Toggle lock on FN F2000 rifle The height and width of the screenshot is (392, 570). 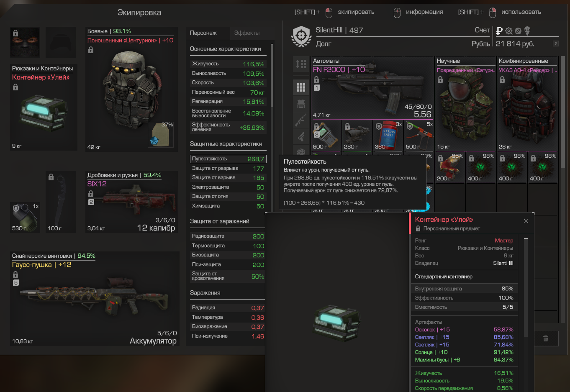click(316, 79)
